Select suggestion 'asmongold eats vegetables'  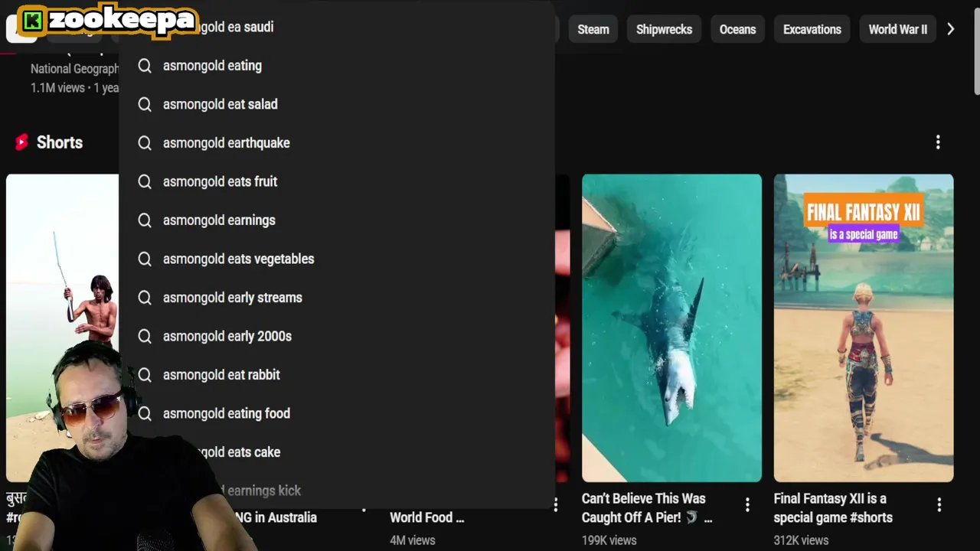pyautogui.click(x=337, y=259)
